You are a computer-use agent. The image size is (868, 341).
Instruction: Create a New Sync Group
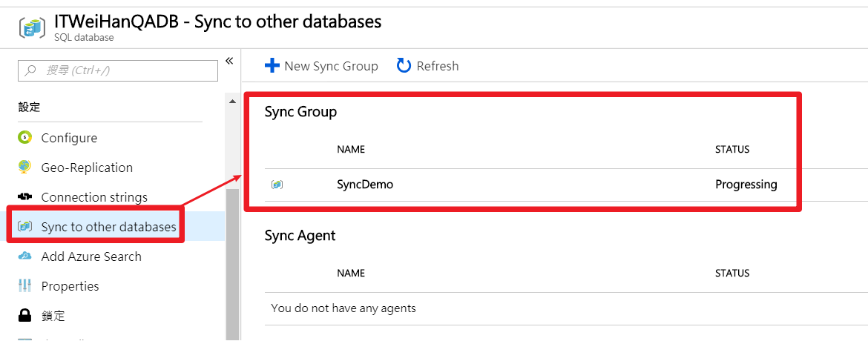pos(322,66)
